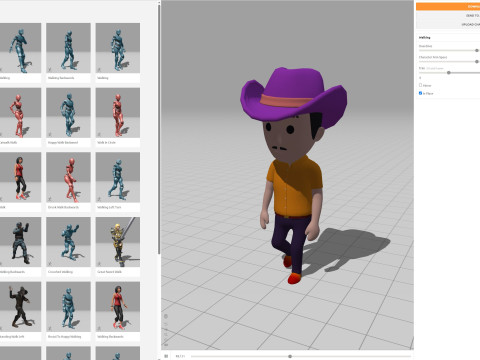
Task: Click the orange Download button
Action: tap(448, 6)
